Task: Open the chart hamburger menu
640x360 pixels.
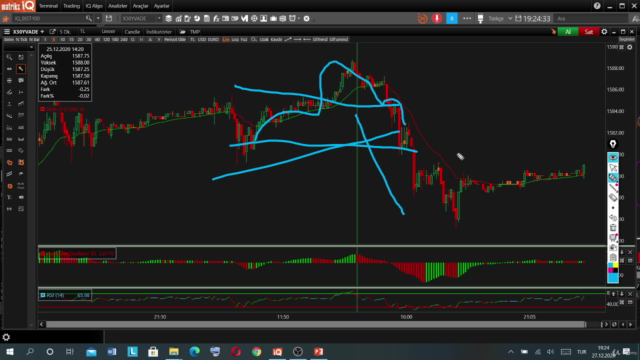Action: pos(7,31)
